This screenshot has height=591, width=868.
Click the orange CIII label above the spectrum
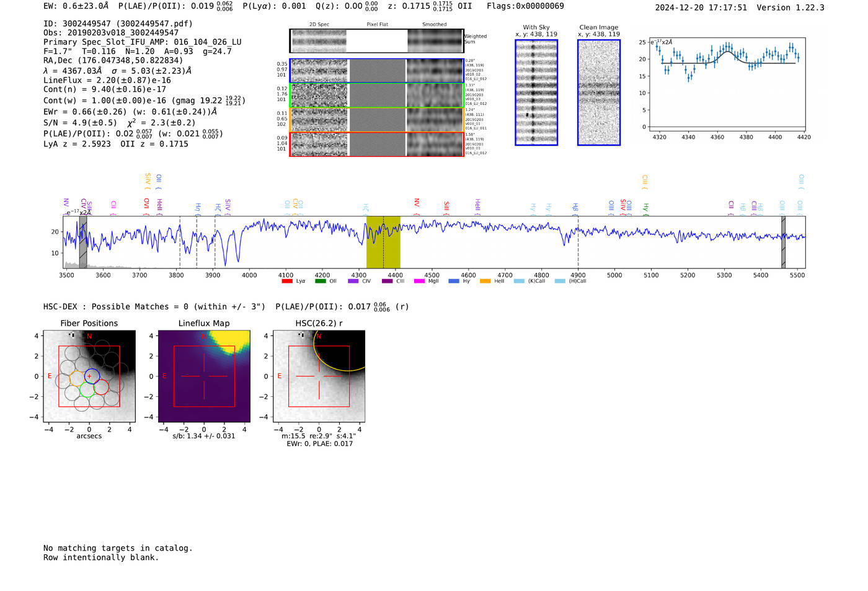(645, 182)
